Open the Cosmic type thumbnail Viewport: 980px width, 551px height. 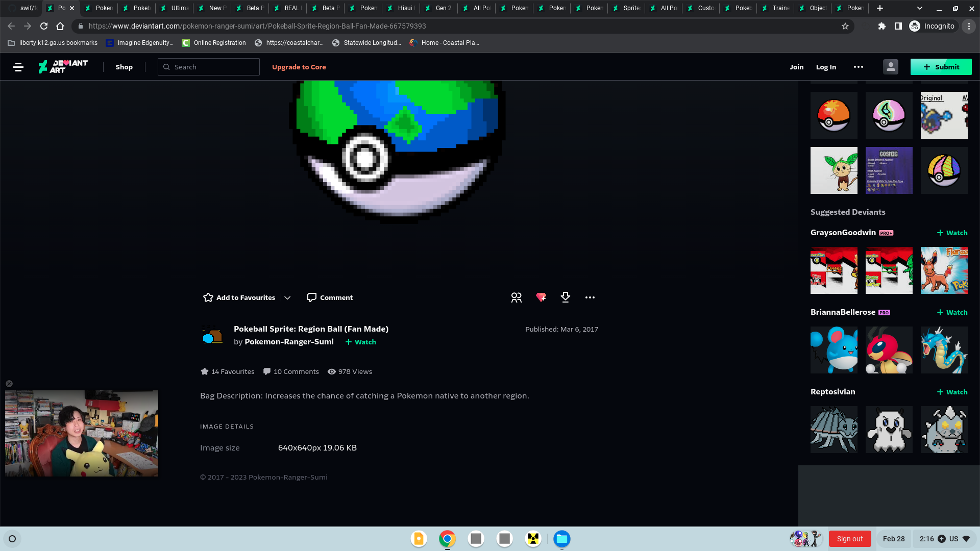point(889,170)
